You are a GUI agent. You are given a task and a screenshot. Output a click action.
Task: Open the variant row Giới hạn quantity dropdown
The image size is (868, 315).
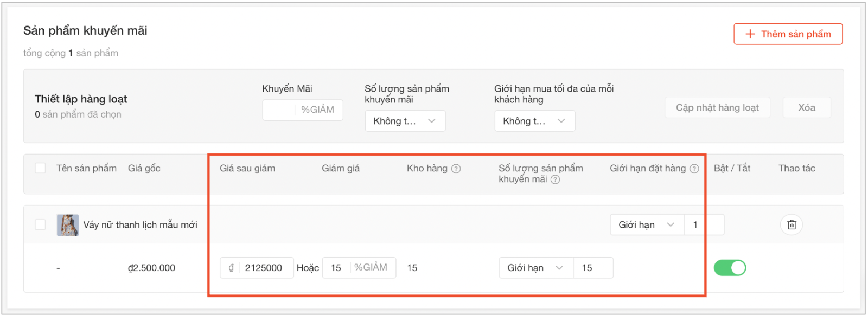pyautogui.click(x=536, y=268)
